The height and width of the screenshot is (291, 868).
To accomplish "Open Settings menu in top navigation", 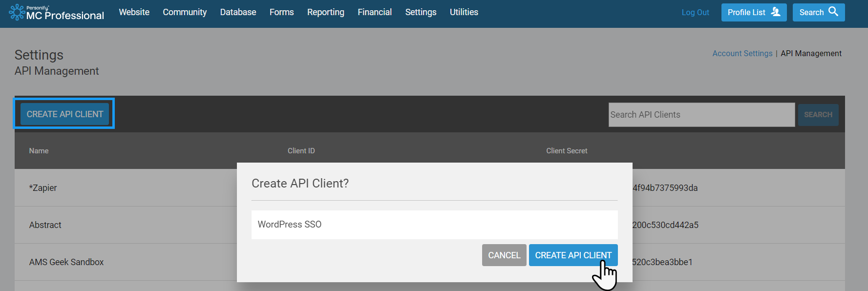I will [421, 12].
